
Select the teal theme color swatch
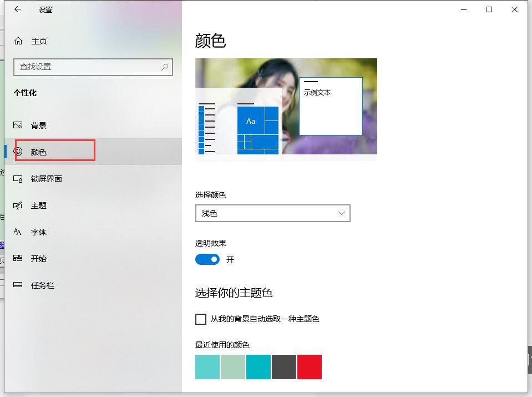[x=258, y=367]
